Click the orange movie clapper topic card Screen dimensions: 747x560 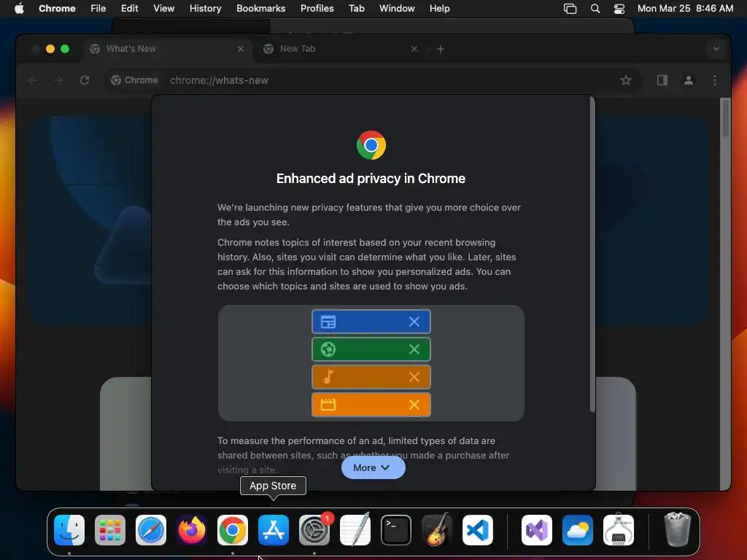(371, 405)
